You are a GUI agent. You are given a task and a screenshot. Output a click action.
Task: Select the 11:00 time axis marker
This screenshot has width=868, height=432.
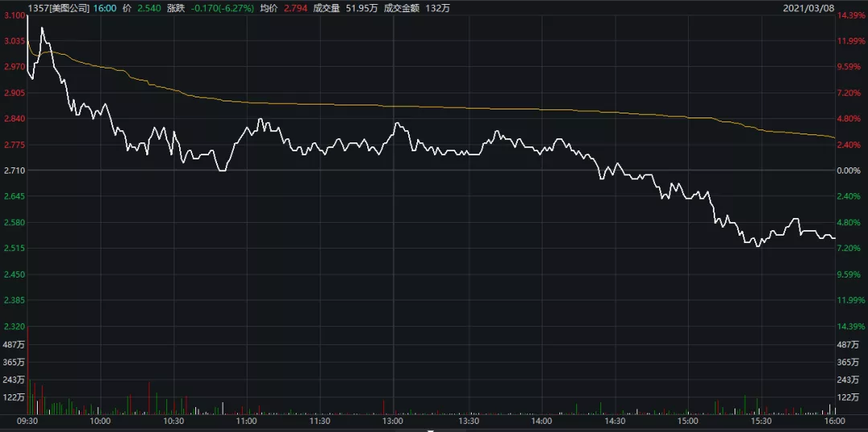(x=246, y=421)
